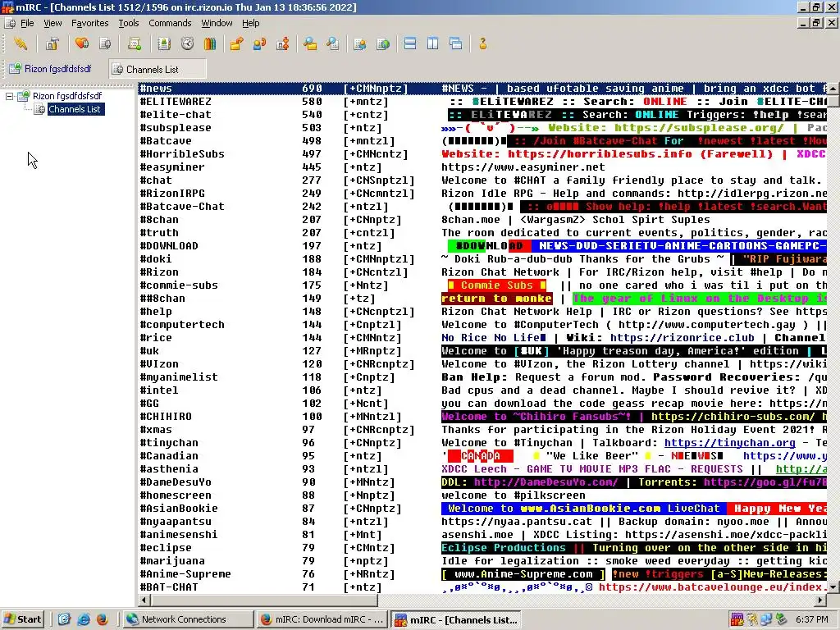Image resolution: width=840 pixels, height=630 pixels.
Task: Select Channels List in the treebar
Action: point(75,109)
